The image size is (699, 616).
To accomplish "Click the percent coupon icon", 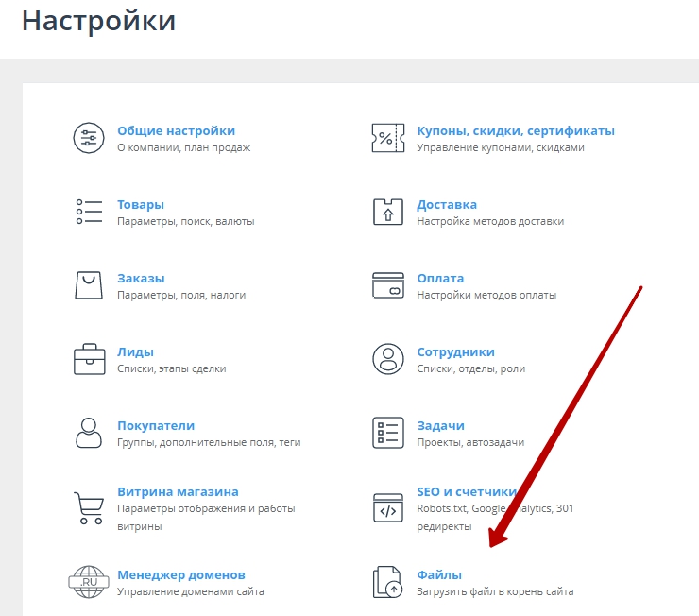I will [387, 138].
